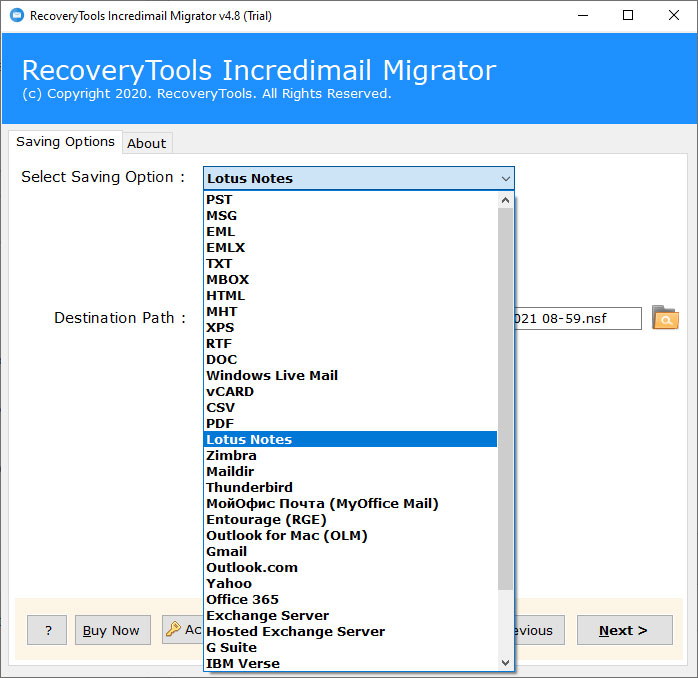Click the dropdown list scroll up arrow
The image size is (698, 678).
505,200
